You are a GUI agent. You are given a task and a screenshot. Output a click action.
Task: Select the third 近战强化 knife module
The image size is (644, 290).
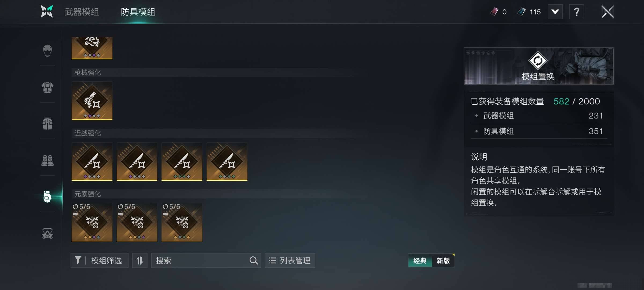[x=182, y=161]
